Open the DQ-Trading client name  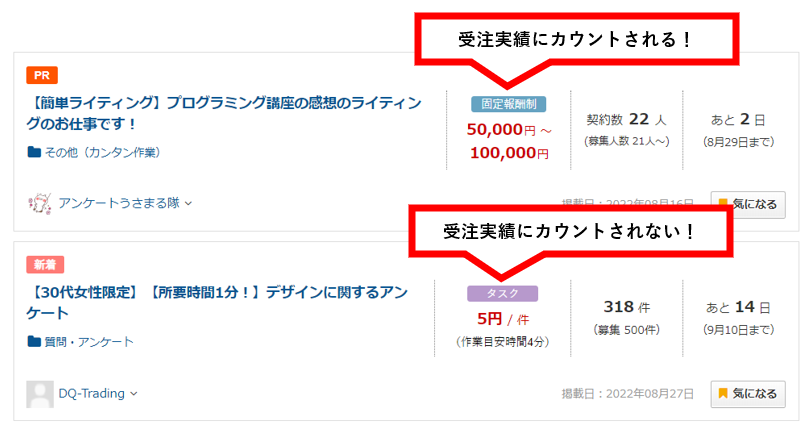tap(91, 394)
